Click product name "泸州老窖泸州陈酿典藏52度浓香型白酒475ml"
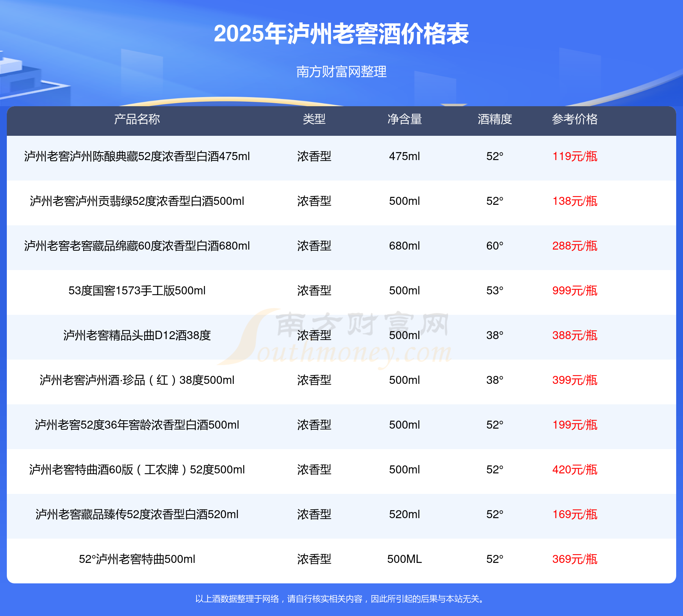The width and height of the screenshot is (683, 616). (137, 156)
